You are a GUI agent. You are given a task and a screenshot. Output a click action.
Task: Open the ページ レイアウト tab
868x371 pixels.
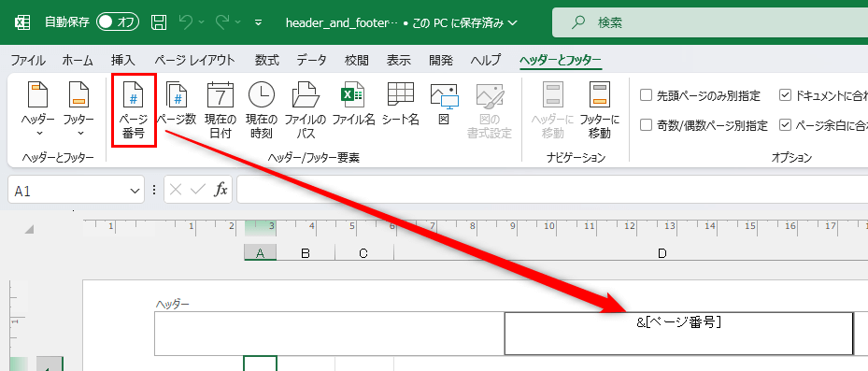pos(194,61)
